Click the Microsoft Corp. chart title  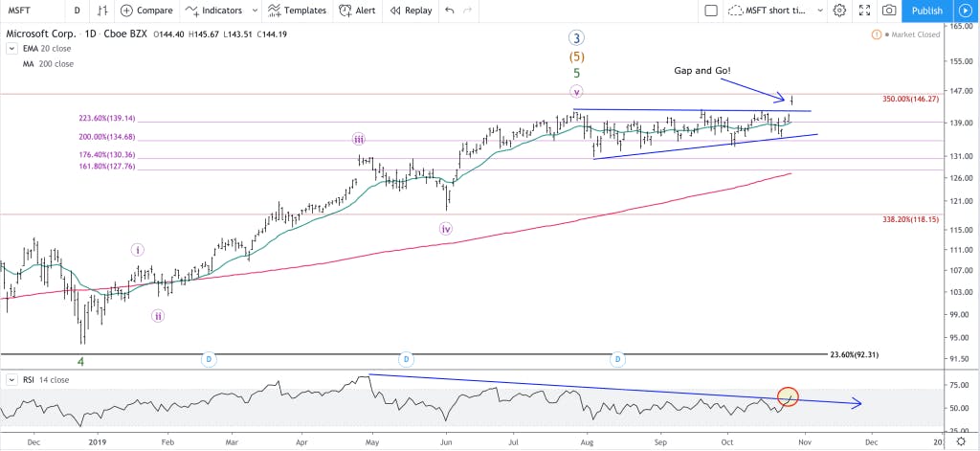(40, 34)
